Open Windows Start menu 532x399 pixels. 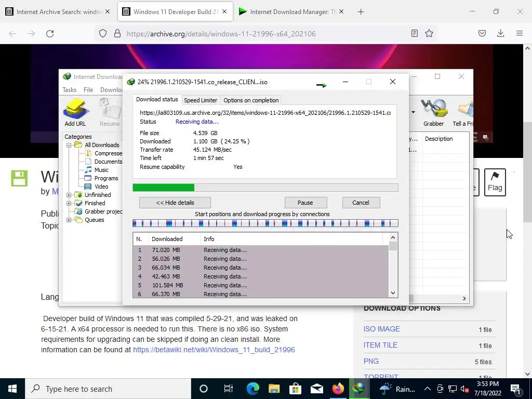(x=12, y=389)
